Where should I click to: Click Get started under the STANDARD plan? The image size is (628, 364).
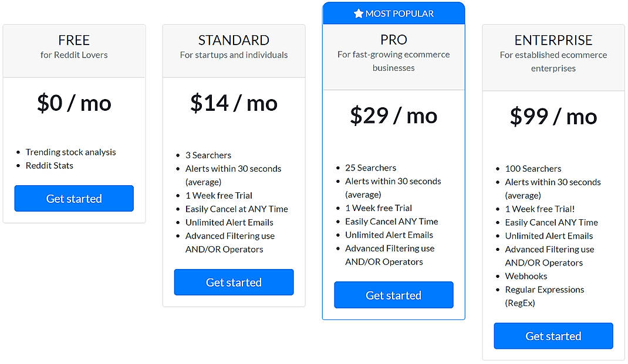234,282
